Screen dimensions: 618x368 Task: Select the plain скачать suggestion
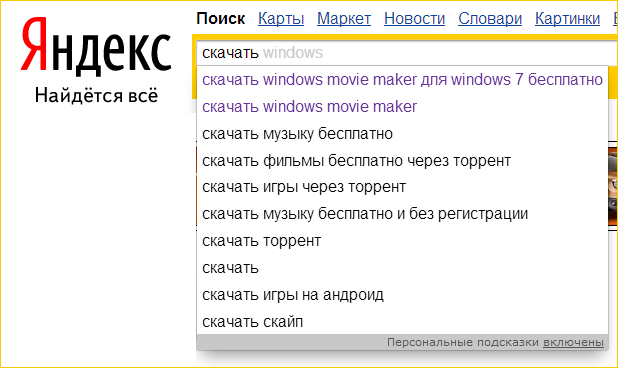402,268
